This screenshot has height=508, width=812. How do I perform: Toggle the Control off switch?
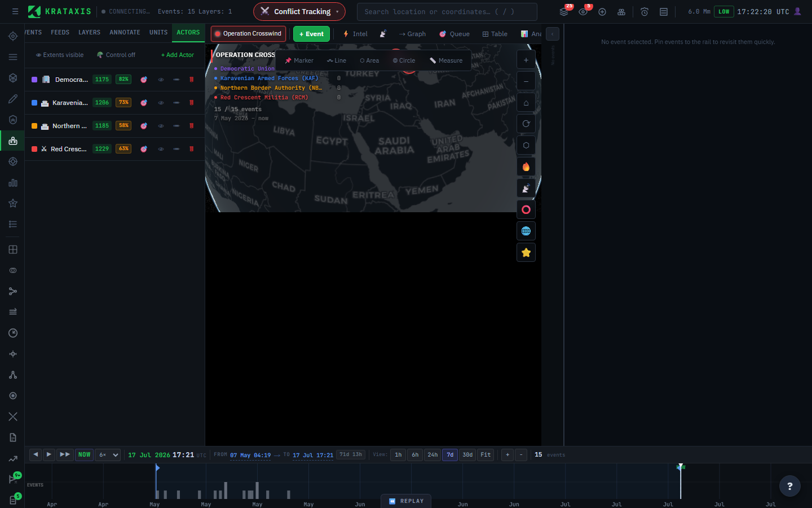[116, 55]
